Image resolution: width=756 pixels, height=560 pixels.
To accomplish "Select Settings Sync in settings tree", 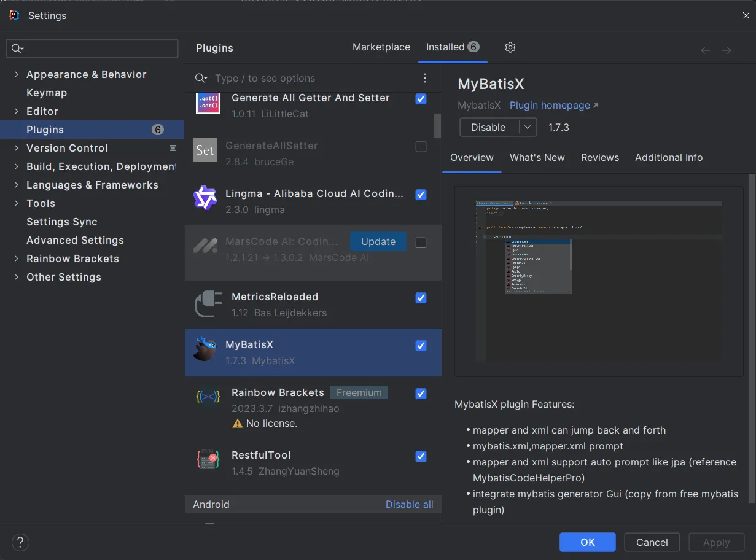I will pos(62,222).
